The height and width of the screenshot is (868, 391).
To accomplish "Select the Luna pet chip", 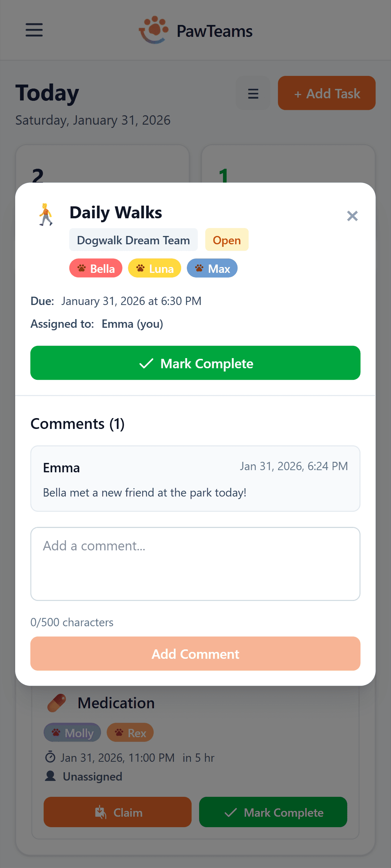I will pos(154,268).
